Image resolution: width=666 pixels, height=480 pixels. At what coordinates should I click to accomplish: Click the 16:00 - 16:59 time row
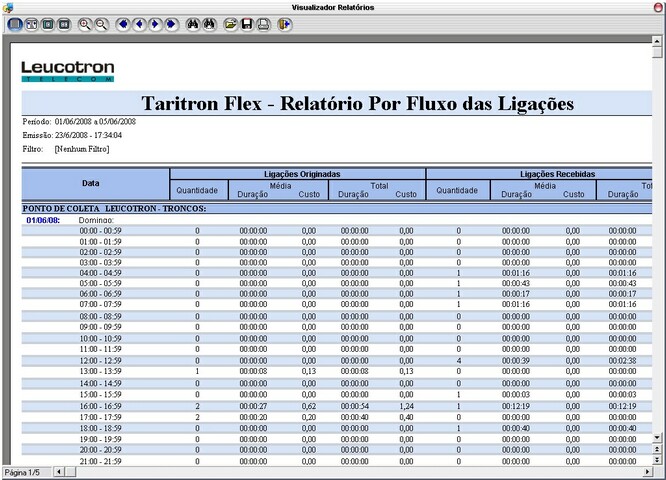tap(337, 406)
